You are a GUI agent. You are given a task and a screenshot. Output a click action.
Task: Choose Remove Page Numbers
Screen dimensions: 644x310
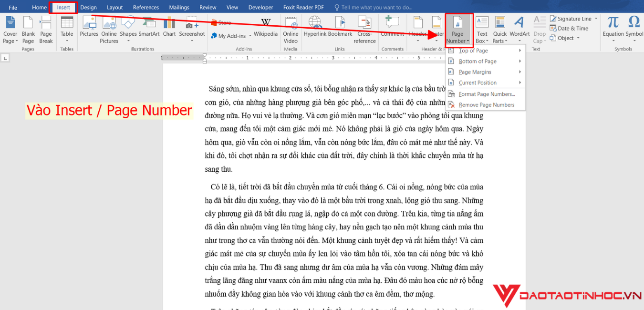484,104
